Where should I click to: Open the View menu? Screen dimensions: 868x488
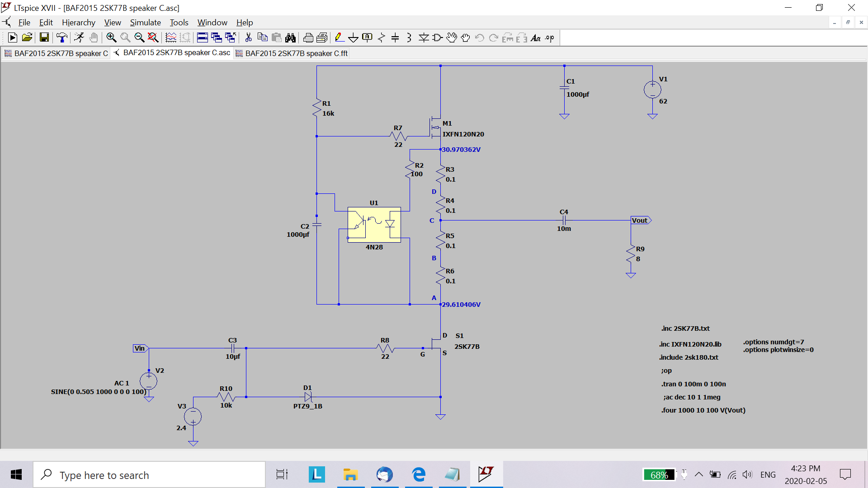pos(113,23)
